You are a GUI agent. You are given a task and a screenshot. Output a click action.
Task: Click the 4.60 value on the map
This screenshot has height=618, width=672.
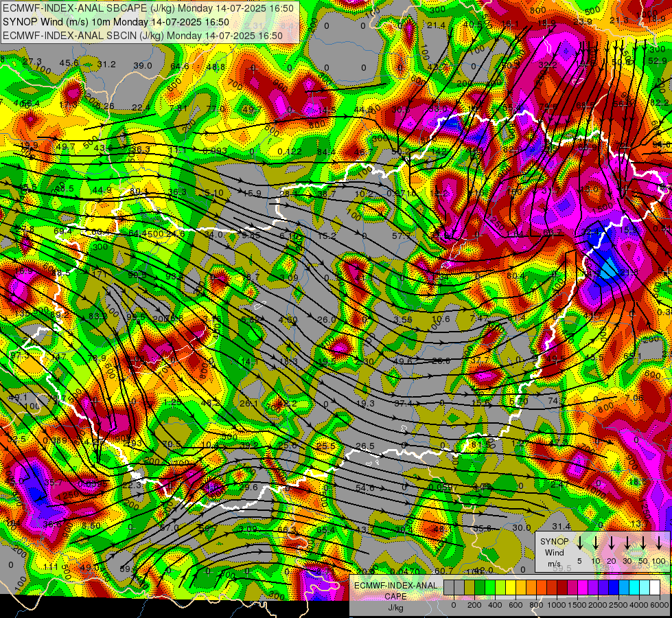tap(288, 319)
